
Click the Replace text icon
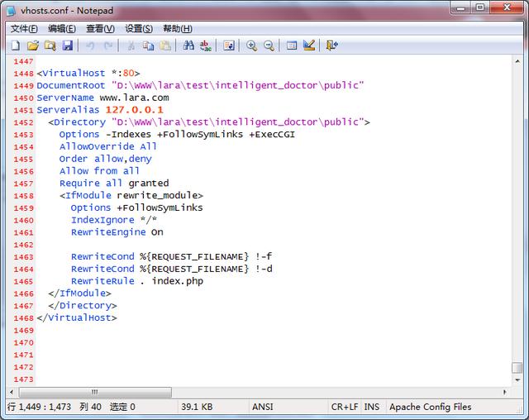coord(206,45)
